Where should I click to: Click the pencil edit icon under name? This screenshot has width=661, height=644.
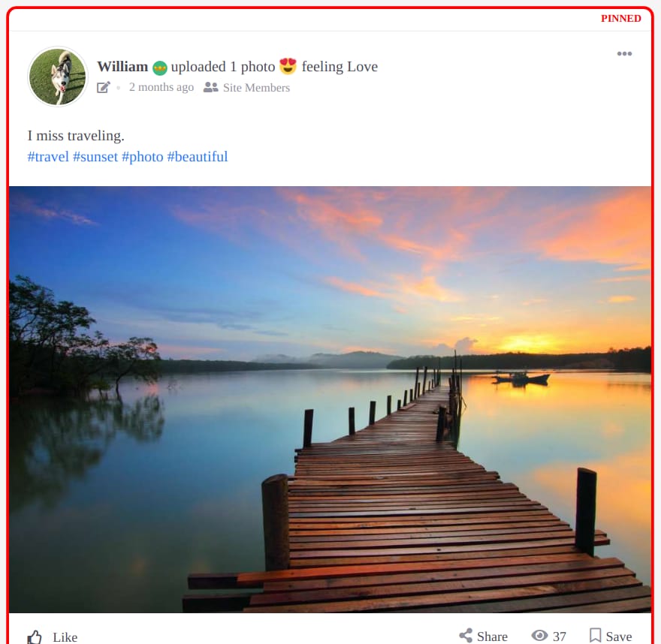click(104, 87)
